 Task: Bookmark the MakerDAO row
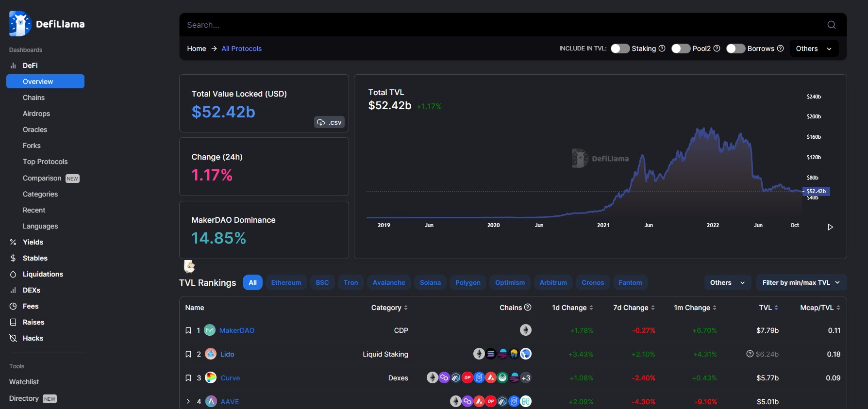coord(188,330)
